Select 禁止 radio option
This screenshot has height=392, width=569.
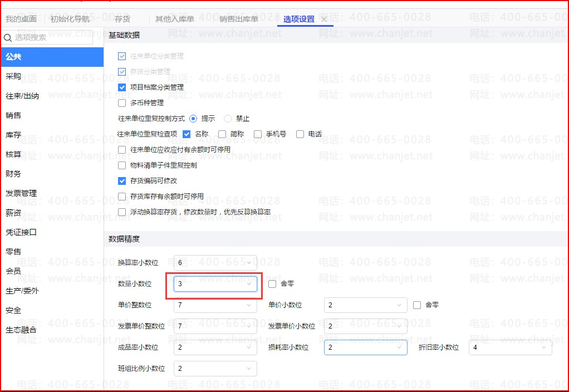228,119
